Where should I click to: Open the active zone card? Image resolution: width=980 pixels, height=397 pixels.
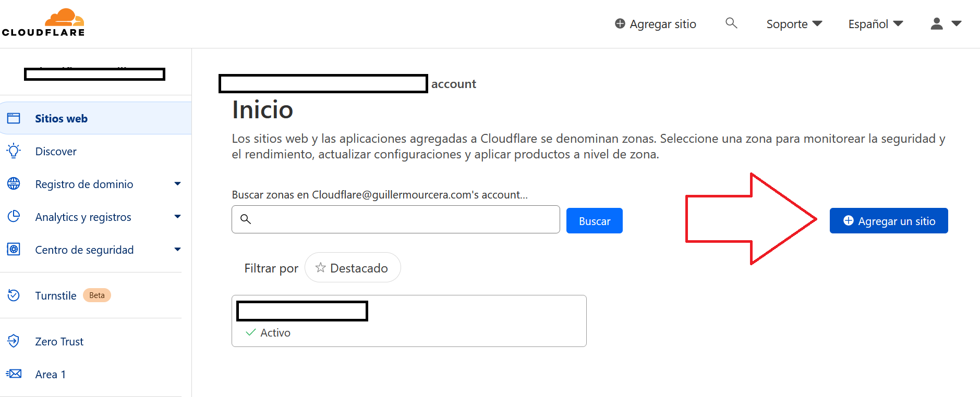(x=409, y=321)
